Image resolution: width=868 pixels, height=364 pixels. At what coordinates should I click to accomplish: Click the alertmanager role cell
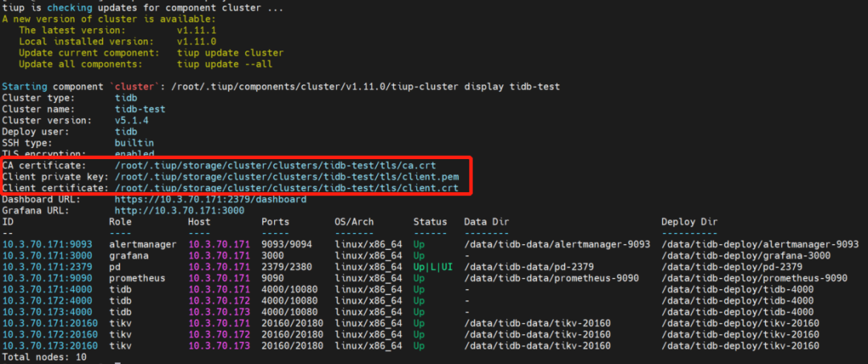[143, 244]
